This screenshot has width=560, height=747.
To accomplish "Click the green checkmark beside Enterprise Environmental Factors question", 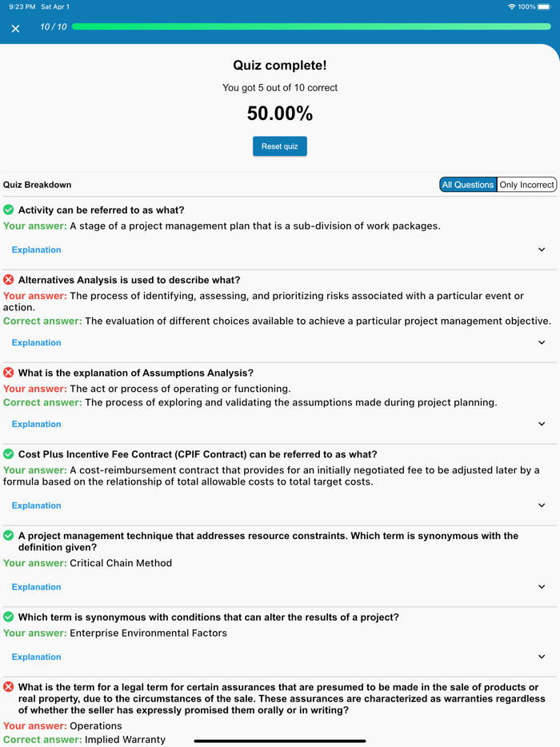I will (x=7, y=617).
